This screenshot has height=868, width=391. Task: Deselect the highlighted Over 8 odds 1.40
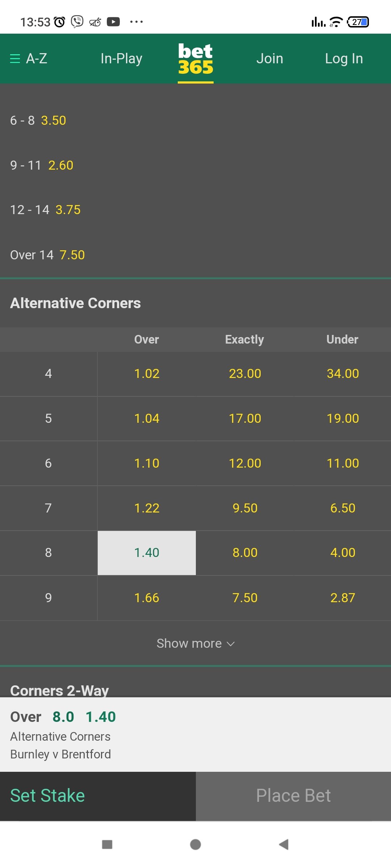(x=147, y=553)
